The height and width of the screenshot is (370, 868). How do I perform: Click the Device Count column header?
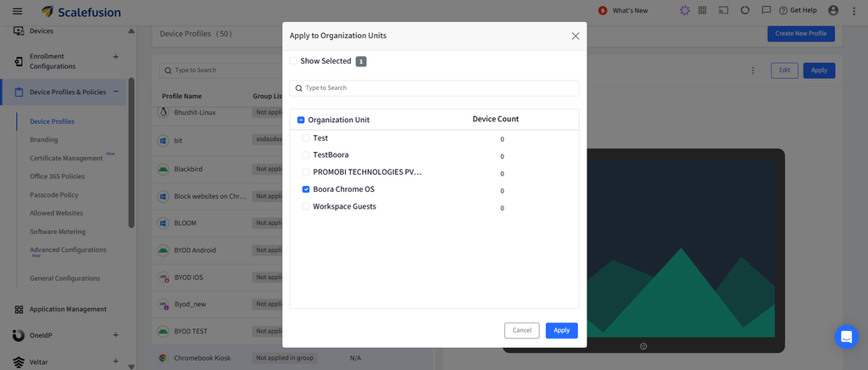pyautogui.click(x=495, y=119)
